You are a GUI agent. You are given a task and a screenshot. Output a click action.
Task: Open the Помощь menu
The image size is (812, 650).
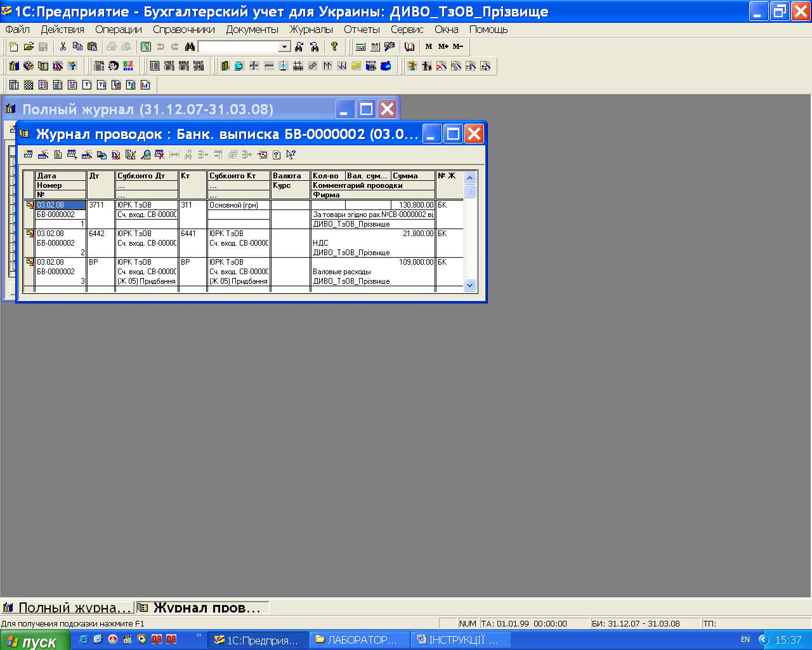(488, 29)
